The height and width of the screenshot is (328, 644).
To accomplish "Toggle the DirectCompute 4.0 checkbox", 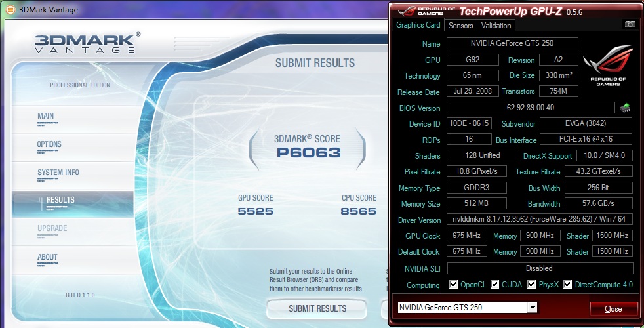I will pyautogui.click(x=568, y=285).
